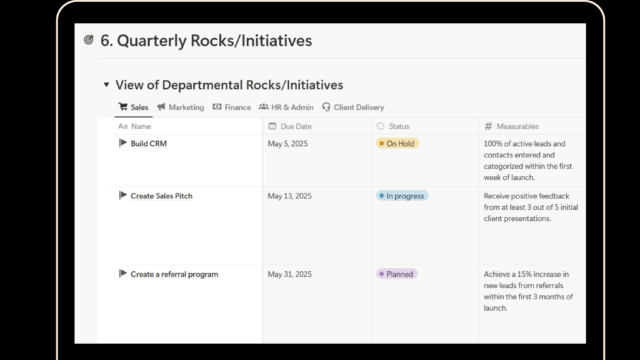
Task: Click the measurable text starting 'Receive positive feedback'
Action: 531,207
